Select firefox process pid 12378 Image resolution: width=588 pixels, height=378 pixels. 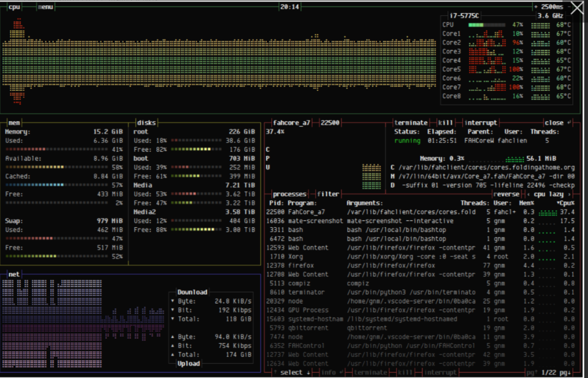[x=420, y=265]
